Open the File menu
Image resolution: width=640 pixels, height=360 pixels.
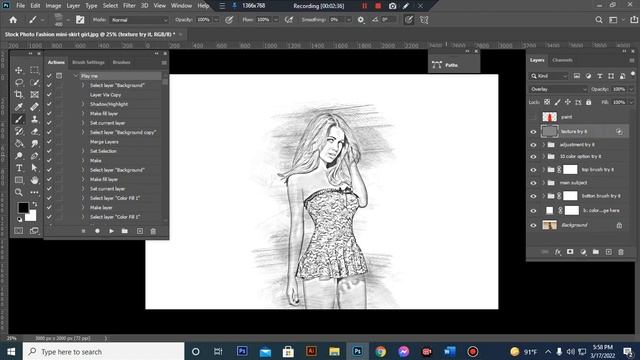point(20,6)
